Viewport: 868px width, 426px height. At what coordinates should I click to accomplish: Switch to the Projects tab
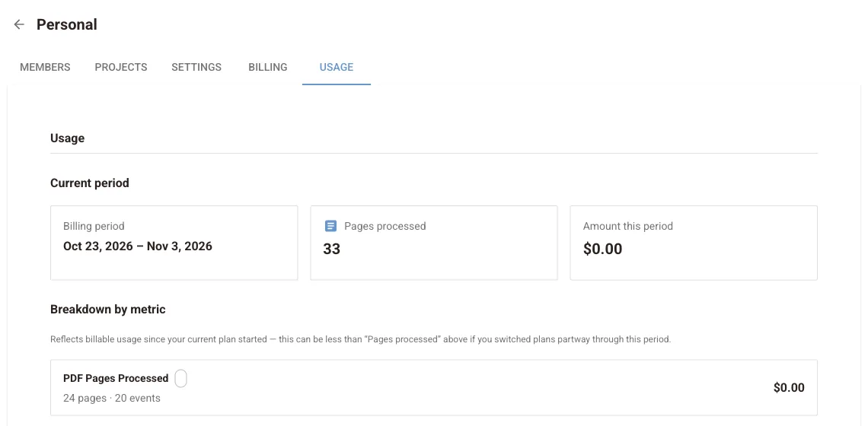pyautogui.click(x=120, y=67)
